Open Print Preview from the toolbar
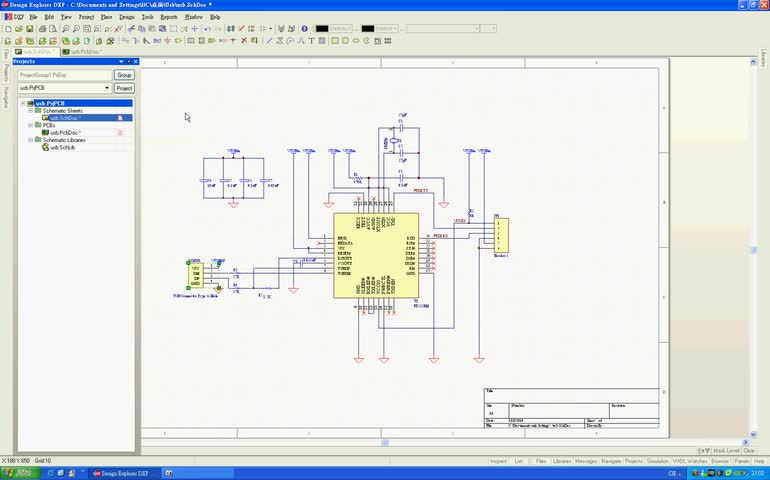The width and height of the screenshot is (770, 480). click(x=53, y=29)
